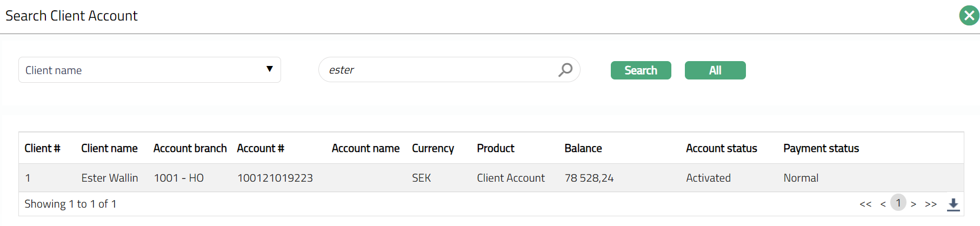980x226 pixels.
Task: Sort by the Balance column header
Action: (583, 148)
